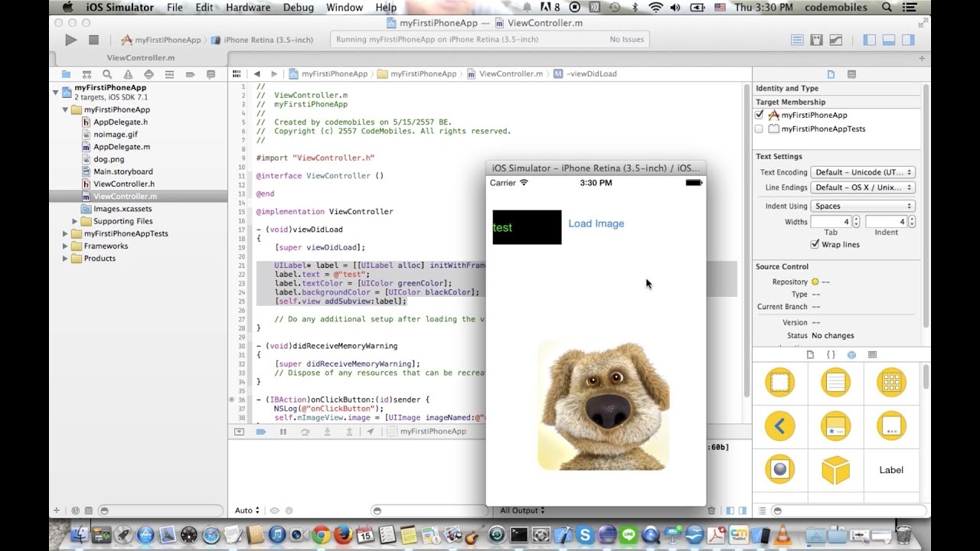This screenshot has width=980, height=551.
Task: Pause program execution in debug bar
Action: click(x=283, y=432)
